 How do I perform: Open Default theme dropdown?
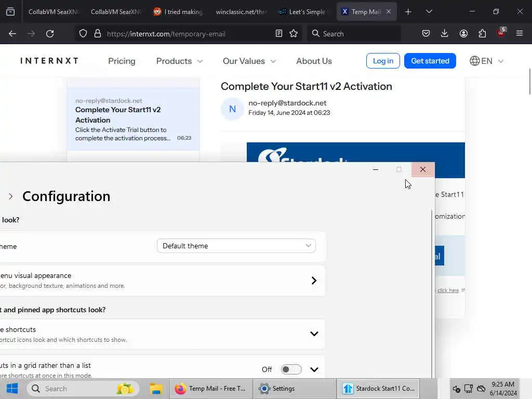236,246
